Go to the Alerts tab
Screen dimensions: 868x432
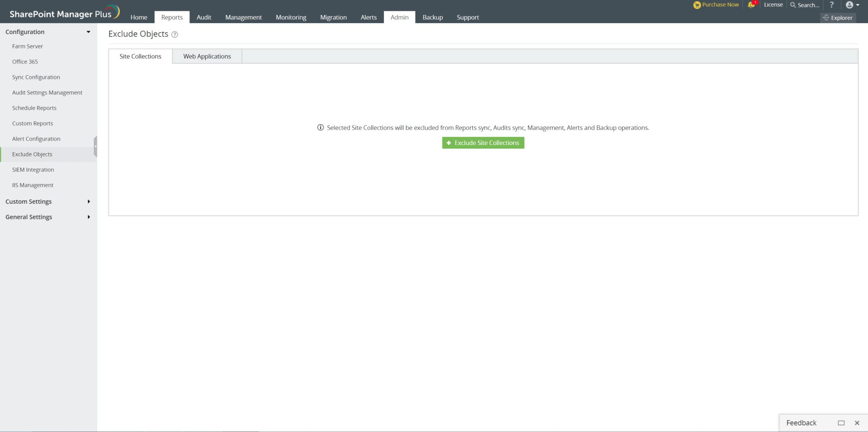[369, 17]
